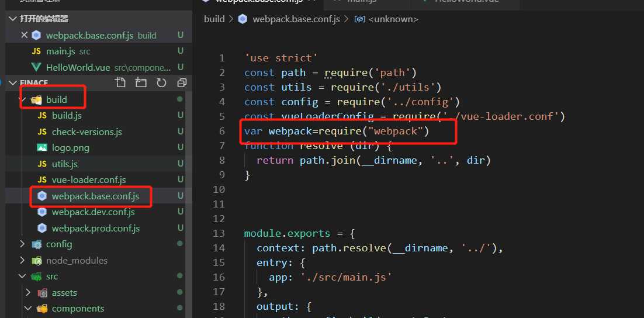This screenshot has width=644, height=318.
Task: Close webpack.base.conf.js in open editors
Action: pyautogui.click(x=24, y=35)
